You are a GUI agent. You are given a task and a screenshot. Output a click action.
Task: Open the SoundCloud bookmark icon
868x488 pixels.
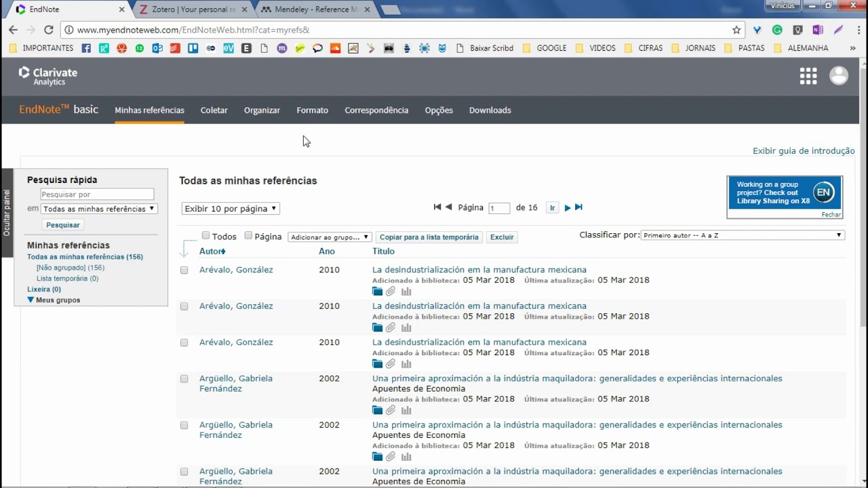335,48
